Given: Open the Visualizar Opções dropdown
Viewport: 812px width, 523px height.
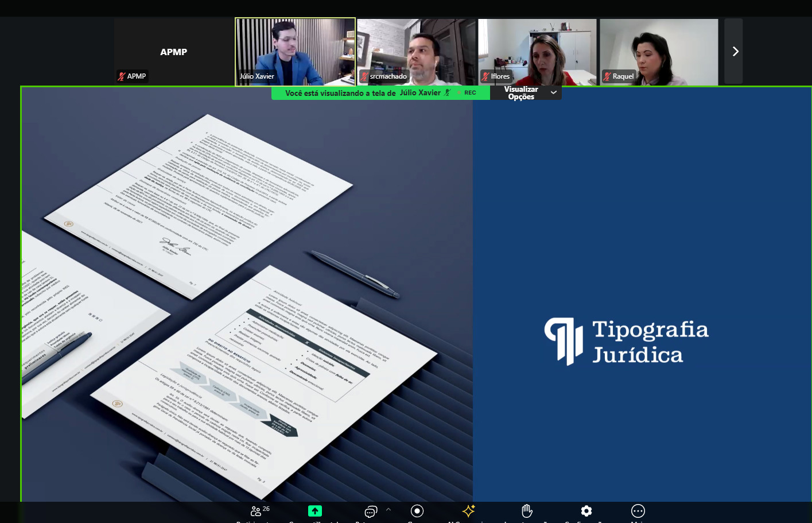Looking at the screenshot, I should point(526,93).
